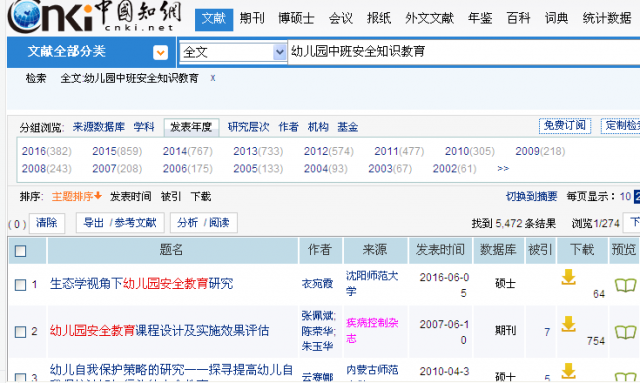Open the 会议 tab

click(340, 18)
